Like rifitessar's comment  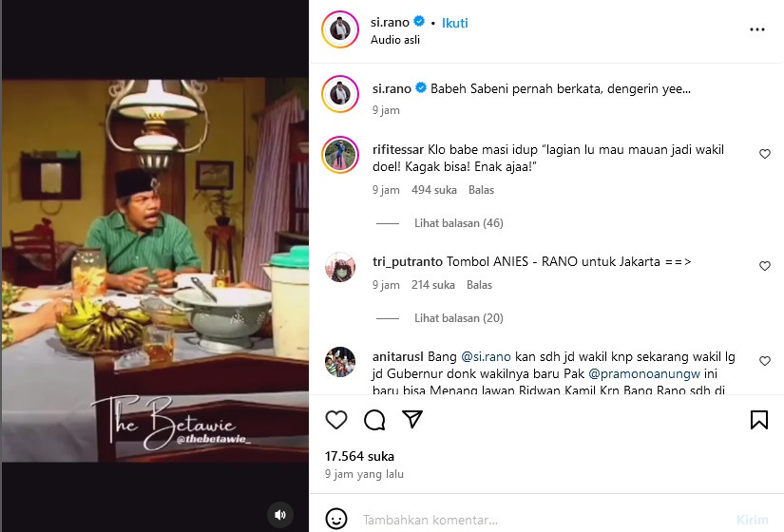(x=764, y=154)
